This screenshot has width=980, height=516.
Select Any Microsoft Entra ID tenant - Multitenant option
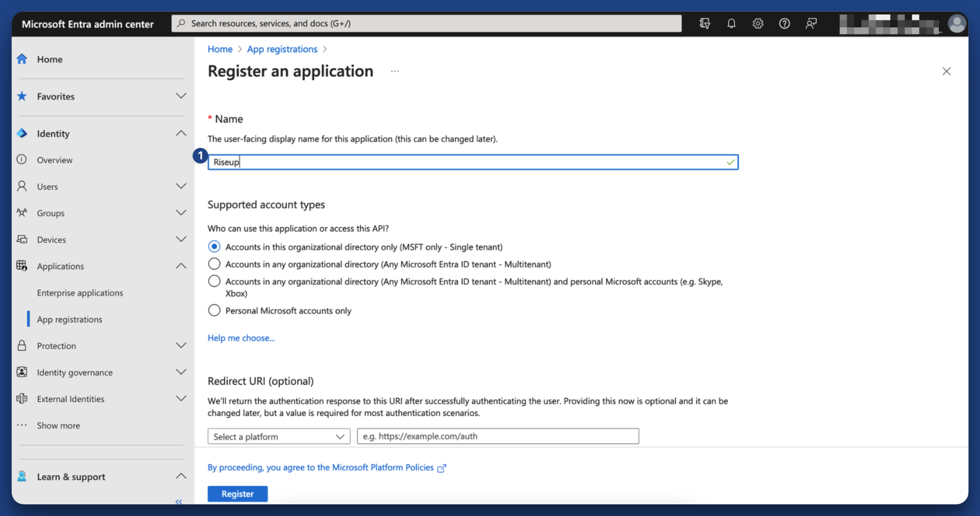214,264
